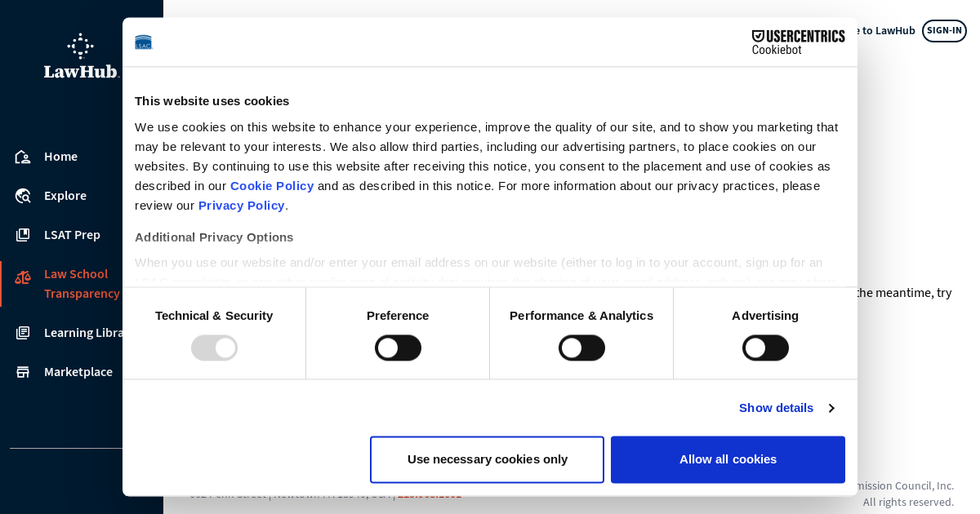Open the Learning Library icon
980x514 pixels.
pyautogui.click(x=23, y=333)
